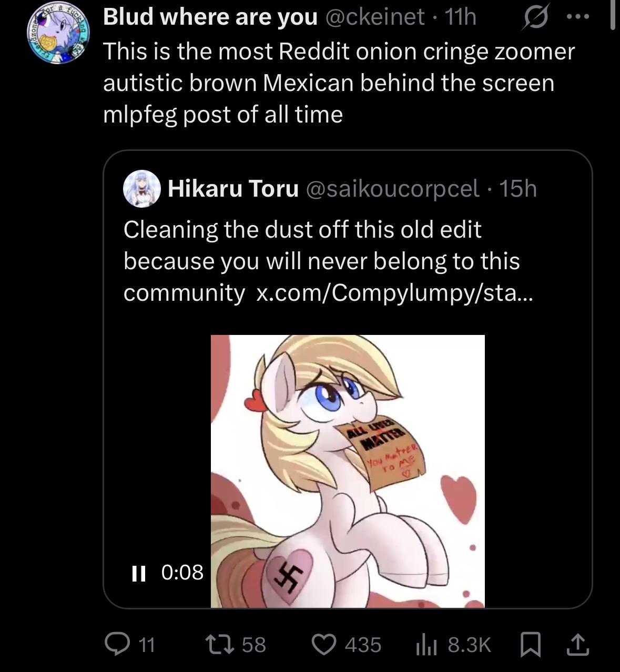Open the x.com/Compylumpy link

[394, 292]
